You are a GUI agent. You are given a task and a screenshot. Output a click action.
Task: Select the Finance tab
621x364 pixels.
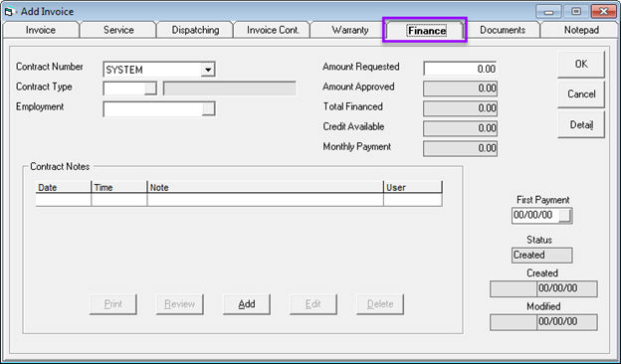426,31
